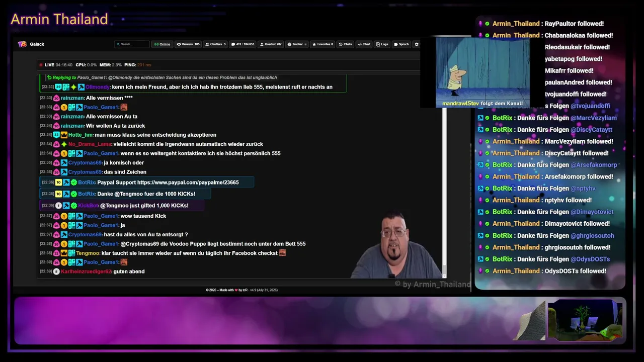Click green star badge beside No_Drama_Lama
644x362 pixels.
(64, 144)
